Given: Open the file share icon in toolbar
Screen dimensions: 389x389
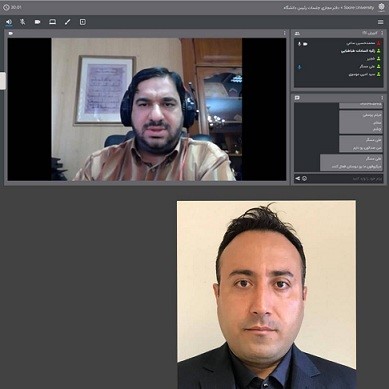Looking at the screenshot, I should click(83, 22).
